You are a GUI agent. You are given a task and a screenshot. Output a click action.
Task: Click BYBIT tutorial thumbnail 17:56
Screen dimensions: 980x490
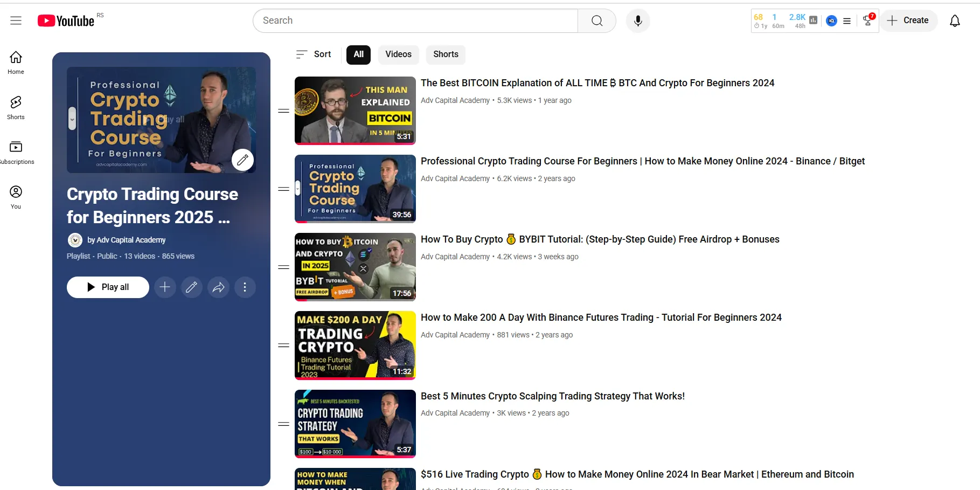coord(355,267)
